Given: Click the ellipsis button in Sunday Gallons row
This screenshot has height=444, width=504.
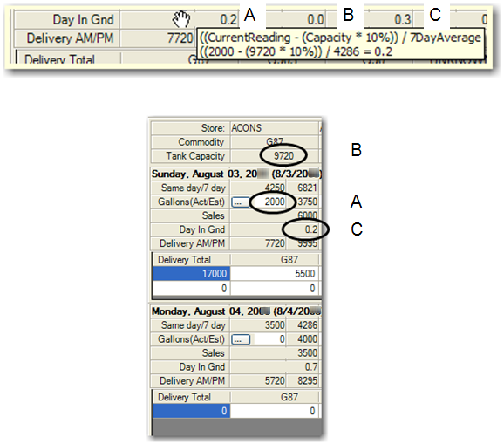Looking at the screenshot, I should point(241,202).
